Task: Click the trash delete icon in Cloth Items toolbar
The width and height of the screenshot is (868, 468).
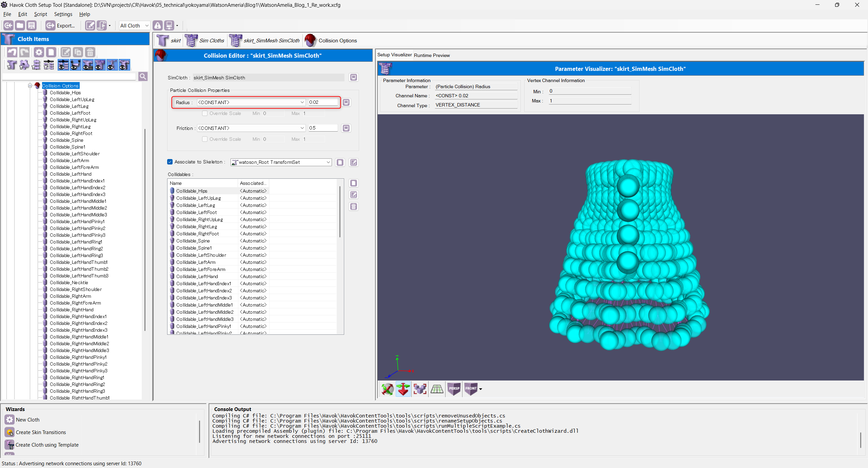Action: [x=90, y=52]
